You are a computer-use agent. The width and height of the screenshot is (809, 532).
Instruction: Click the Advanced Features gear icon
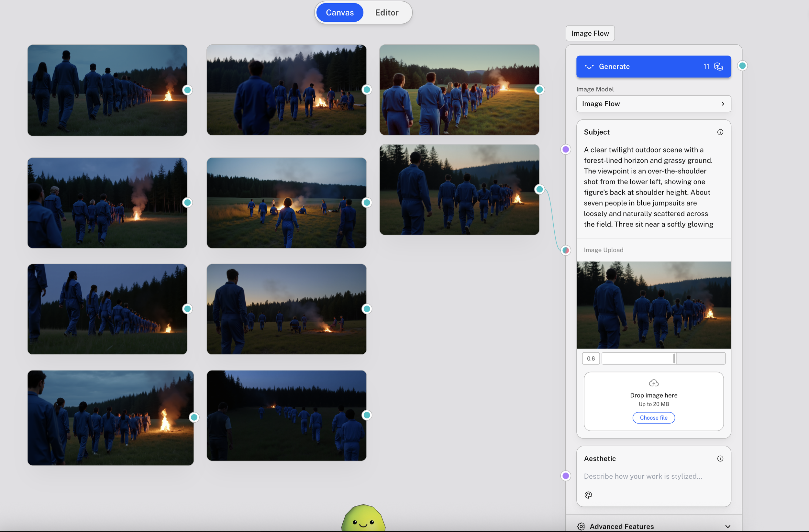(581, 526)
